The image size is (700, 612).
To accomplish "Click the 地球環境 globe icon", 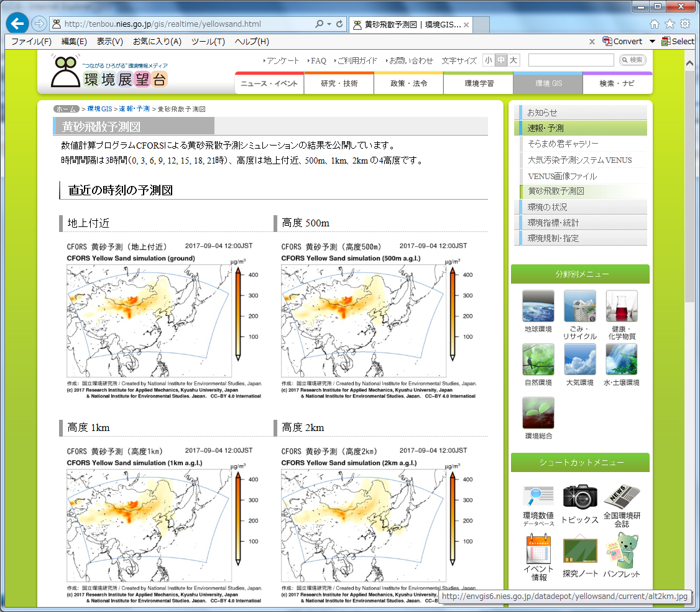I will (538, 306).
